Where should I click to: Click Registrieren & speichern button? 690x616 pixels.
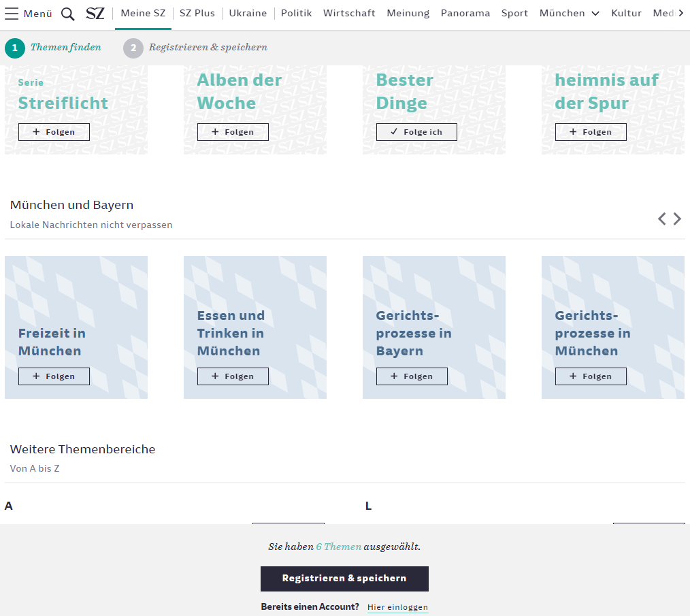coord(344,579)
